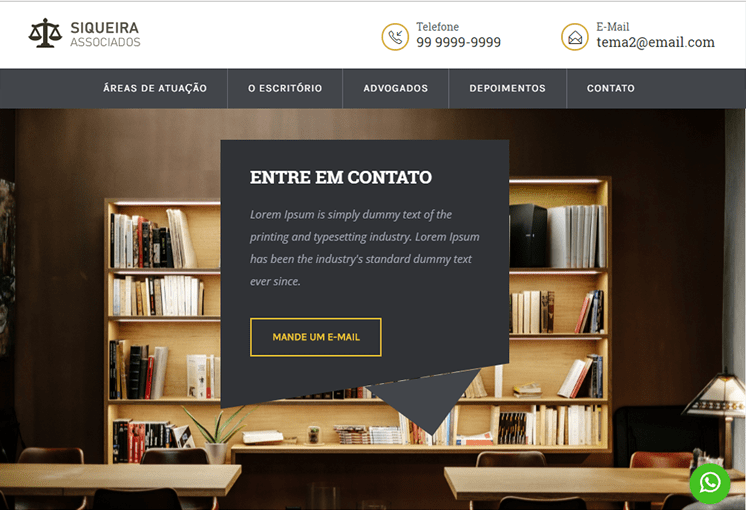
Task: Click the Mande um E-mail button
Action: tap(316, 337)
